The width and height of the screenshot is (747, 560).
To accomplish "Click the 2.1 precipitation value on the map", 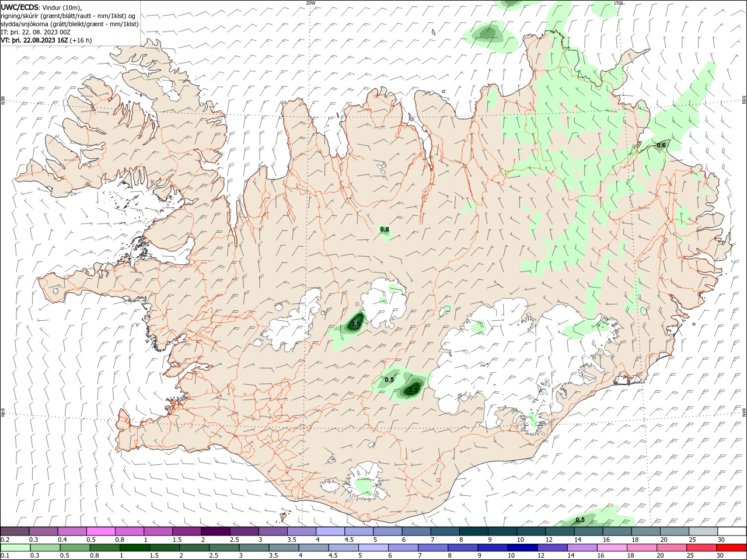I will pyautogui.click(x=413, y=389).
